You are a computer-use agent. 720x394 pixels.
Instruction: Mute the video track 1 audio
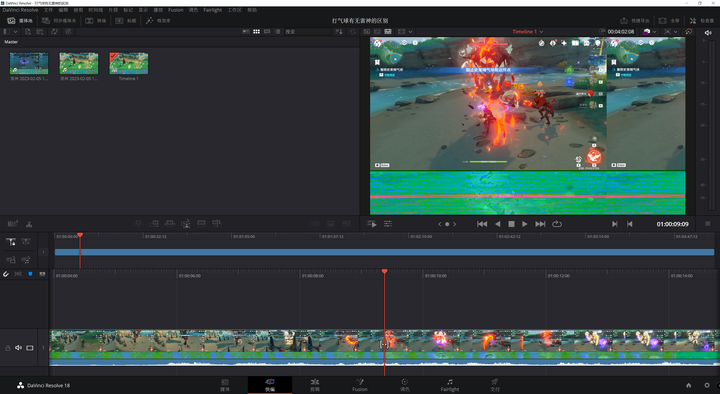(x=18, y=348)
